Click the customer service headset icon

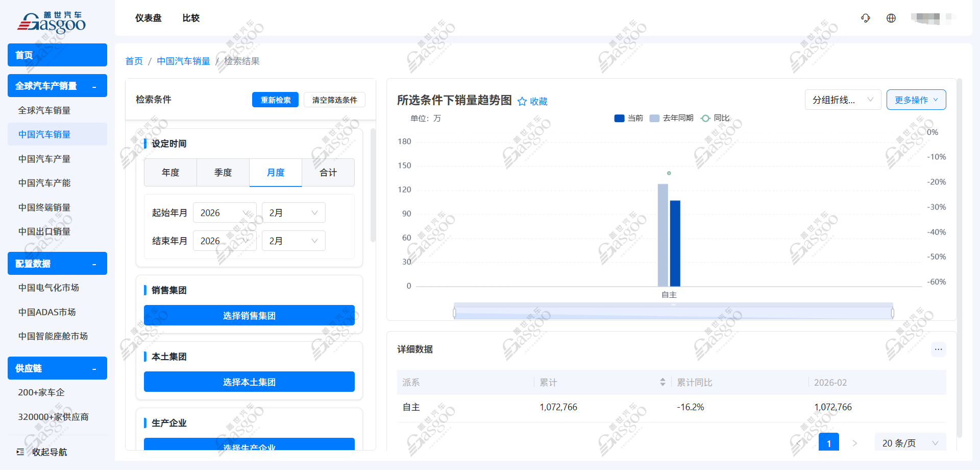coord(865,18)
